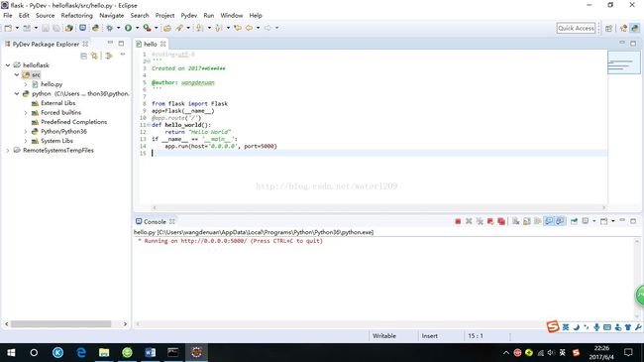Toggle Show Console When Standard Error Changes
Image resolution: width=644 pixels, height=362 pixels.
[x=560, y=221]
